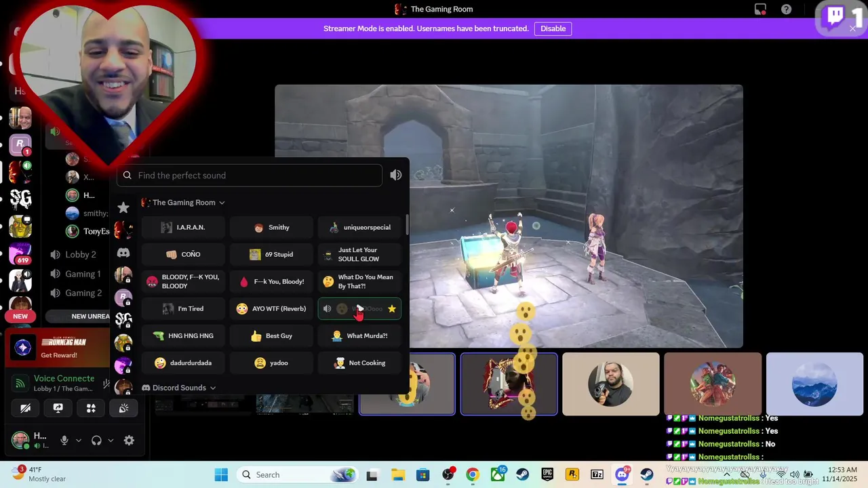This screenshot has height=488, width=868.
Task: Click the AYO WTF (Reverb) sound
Action: [271, 308]
